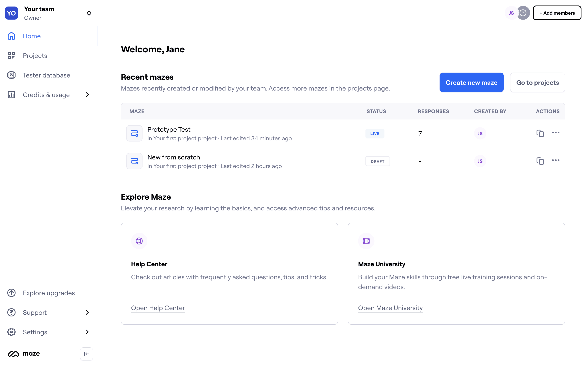Expand the Credits & usage submenu

pyautogui.click(x=87, y=95)
